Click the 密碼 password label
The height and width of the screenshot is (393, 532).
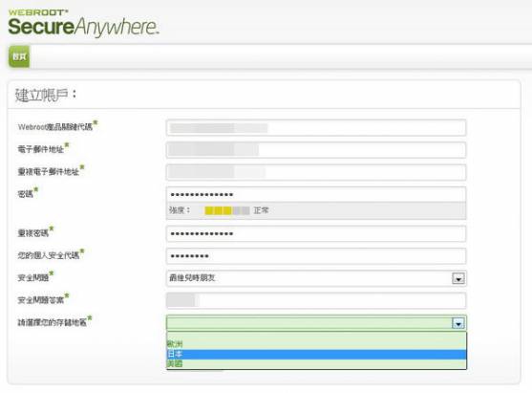(x=26, y=194)
